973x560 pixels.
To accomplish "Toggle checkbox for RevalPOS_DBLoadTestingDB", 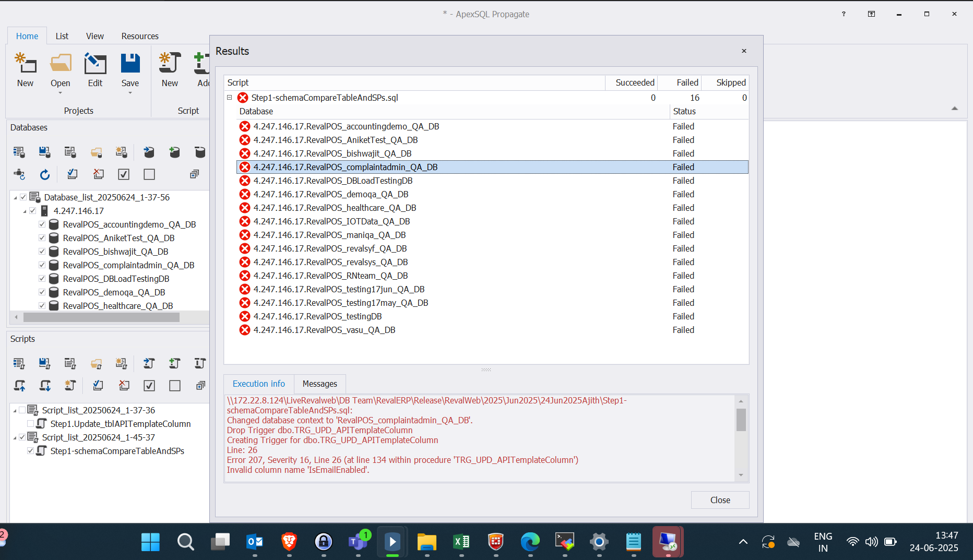I will click(x=42, y=279).
